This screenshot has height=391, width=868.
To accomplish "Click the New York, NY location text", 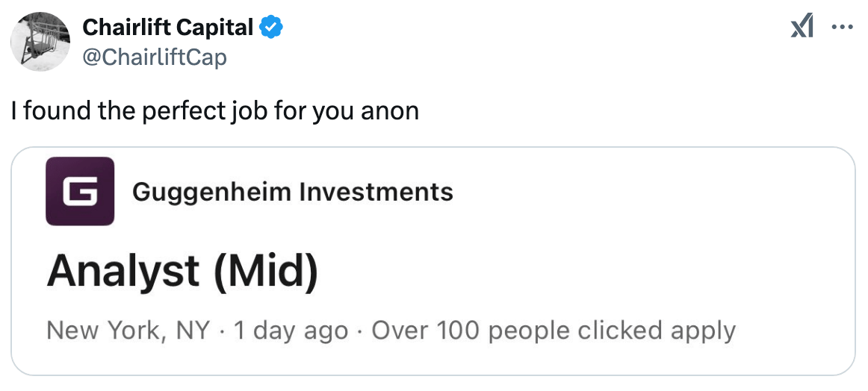I will pyautogui.click(x=128, y=331).
